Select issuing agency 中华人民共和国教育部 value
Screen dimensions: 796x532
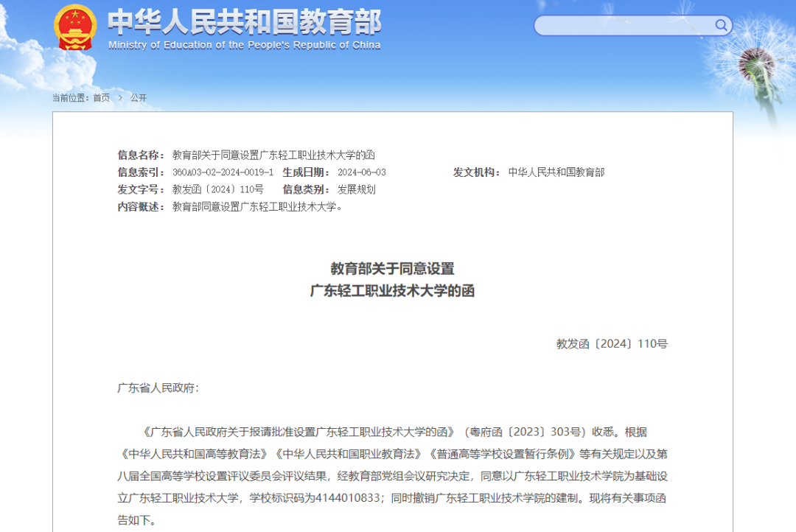point(556,172)
